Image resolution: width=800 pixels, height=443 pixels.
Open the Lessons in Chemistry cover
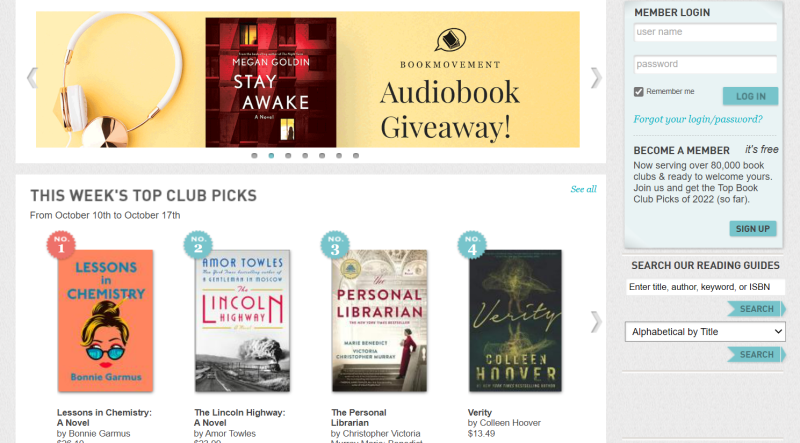(x=105, y=320)
